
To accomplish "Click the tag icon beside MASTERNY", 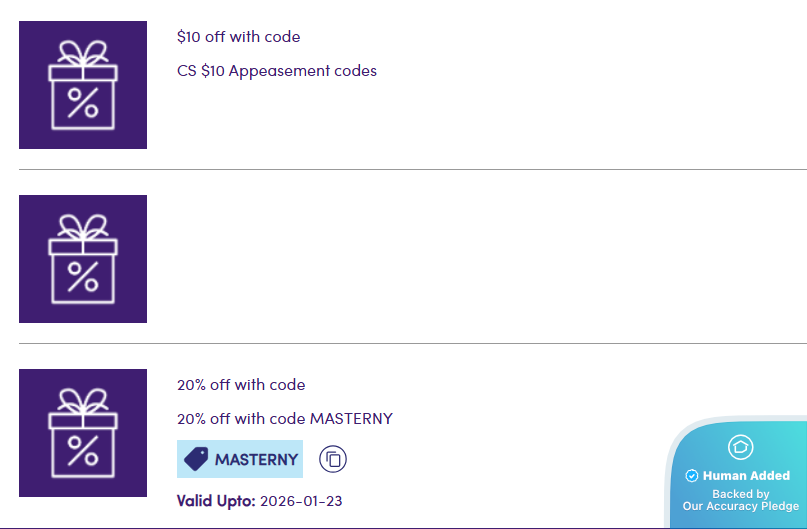I will tap(197, 459).
